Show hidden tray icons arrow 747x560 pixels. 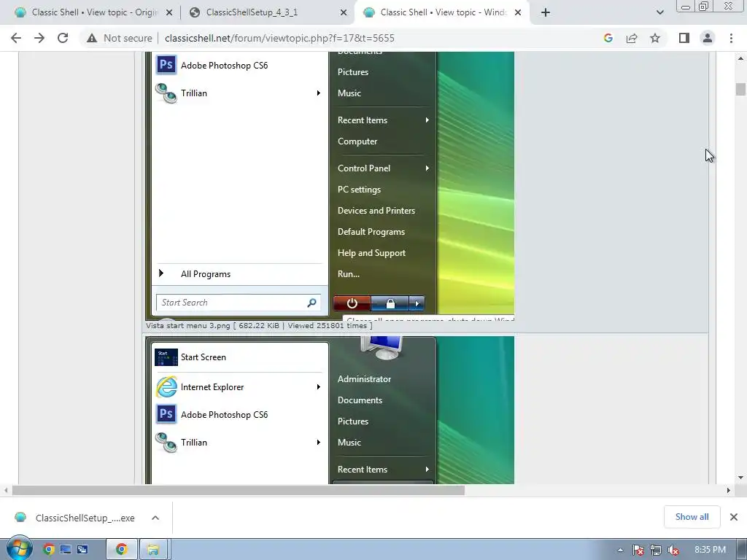(x=620, y=550)
